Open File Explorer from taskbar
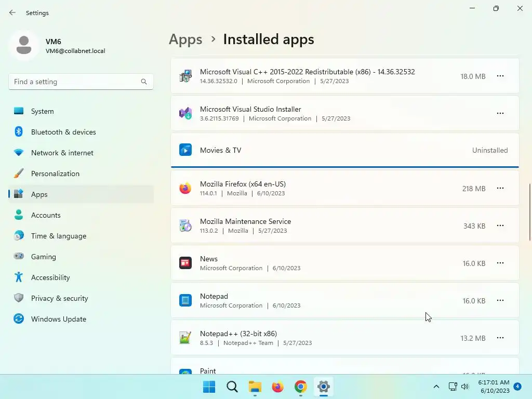 tap(255, 387)
